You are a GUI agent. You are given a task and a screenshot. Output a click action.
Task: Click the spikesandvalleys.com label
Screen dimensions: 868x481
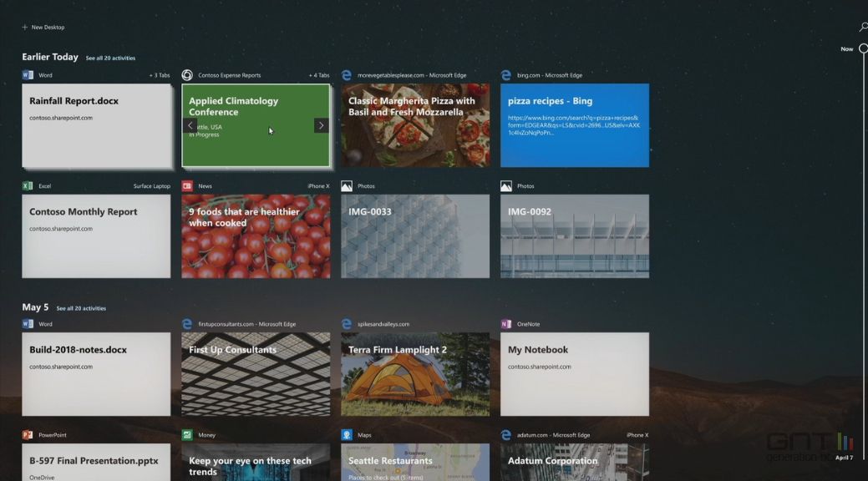(x=383, y=324)
